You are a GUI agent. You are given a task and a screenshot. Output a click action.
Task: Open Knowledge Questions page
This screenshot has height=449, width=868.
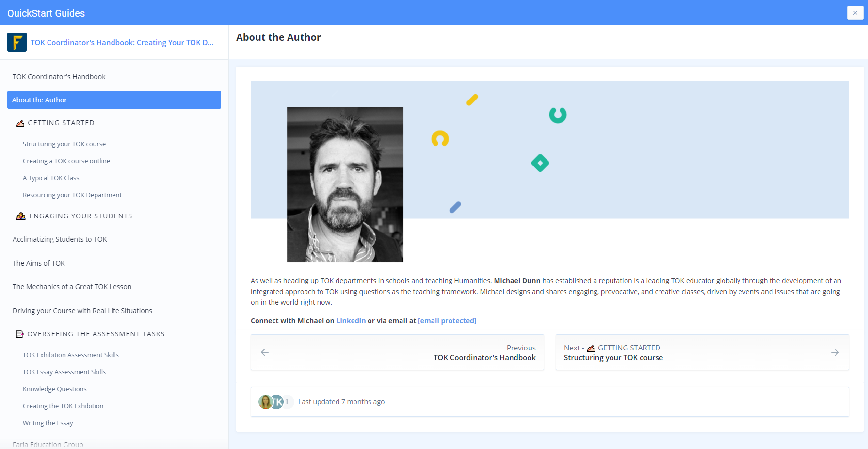click(55, 389)
